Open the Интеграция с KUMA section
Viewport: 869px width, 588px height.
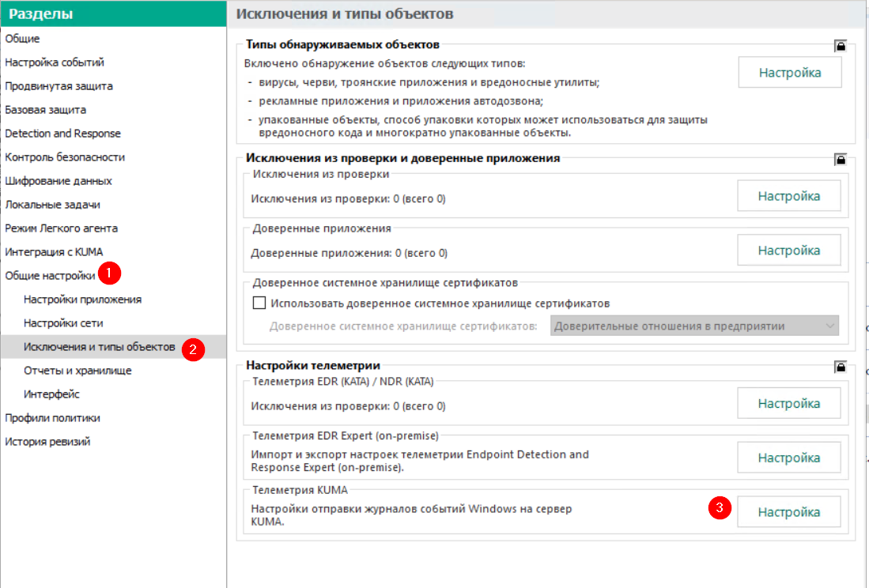(x=54, y=252)
